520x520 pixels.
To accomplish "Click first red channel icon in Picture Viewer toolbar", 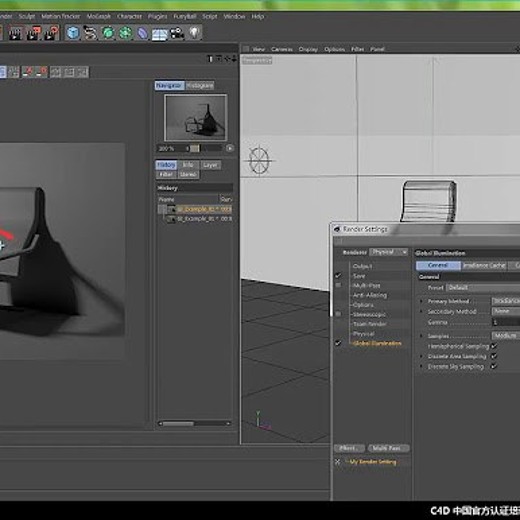I will 28,72.
